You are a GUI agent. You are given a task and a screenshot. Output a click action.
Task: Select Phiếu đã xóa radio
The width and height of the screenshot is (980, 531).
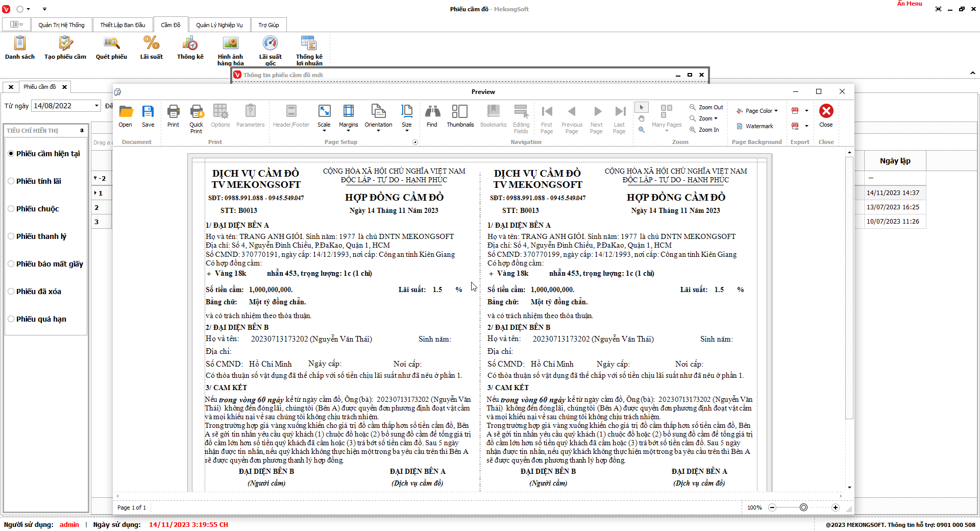(11, 292)
